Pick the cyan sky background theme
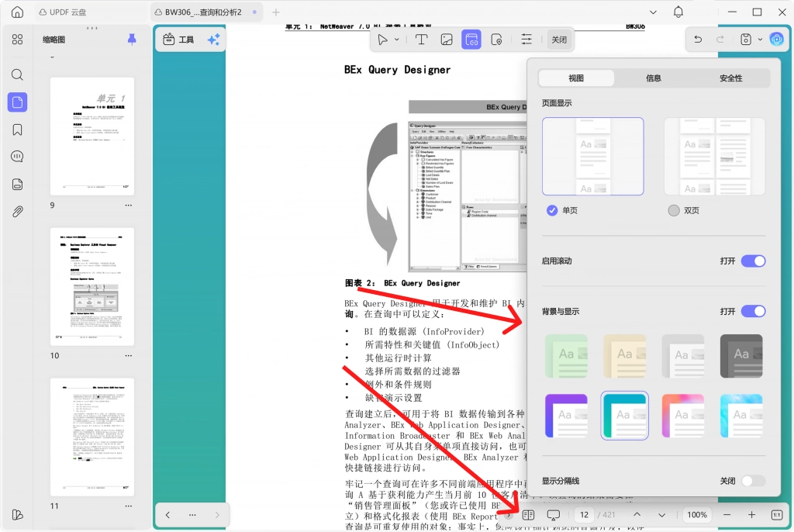 741,416
